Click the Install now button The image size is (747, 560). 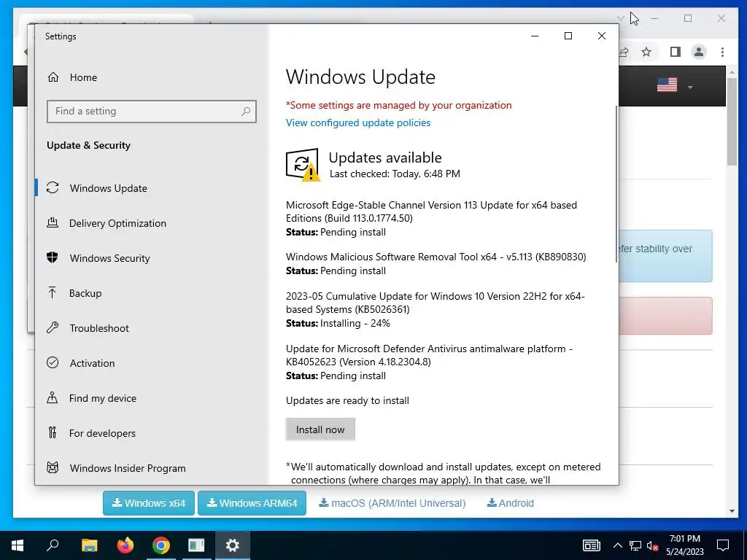[320, 429]
